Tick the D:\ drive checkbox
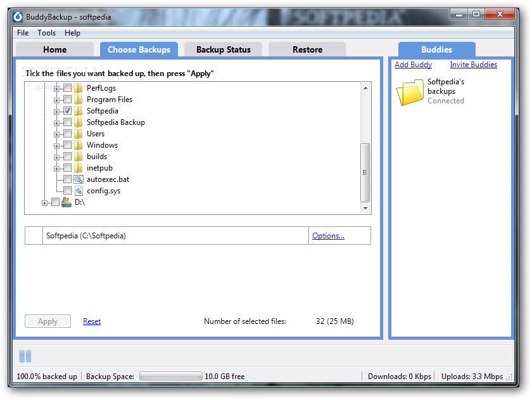 click(x=55, y=202)
